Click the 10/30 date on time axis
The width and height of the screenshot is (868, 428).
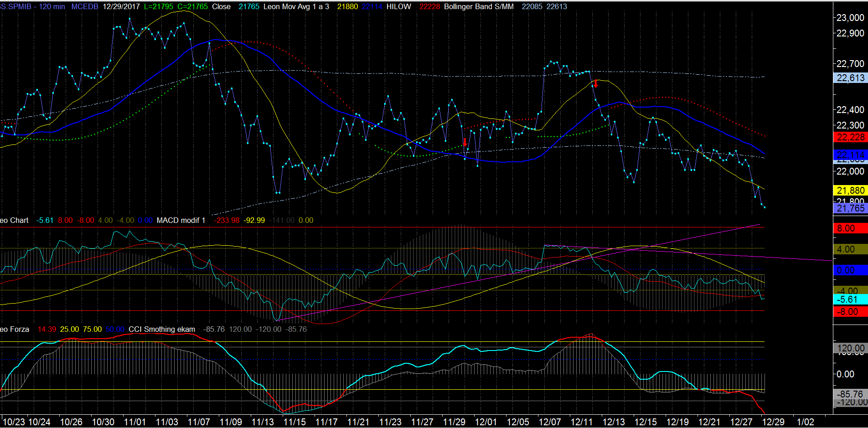click(103, 422)
